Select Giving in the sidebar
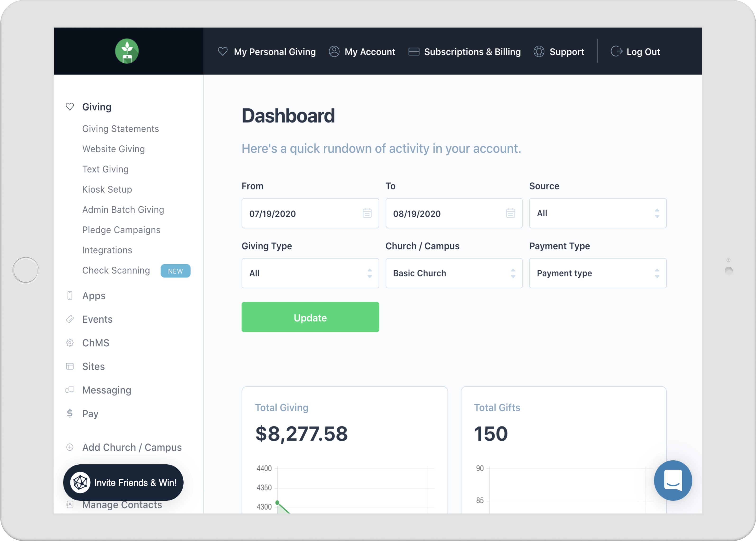 pyautogui.click(x=97, y=107)
